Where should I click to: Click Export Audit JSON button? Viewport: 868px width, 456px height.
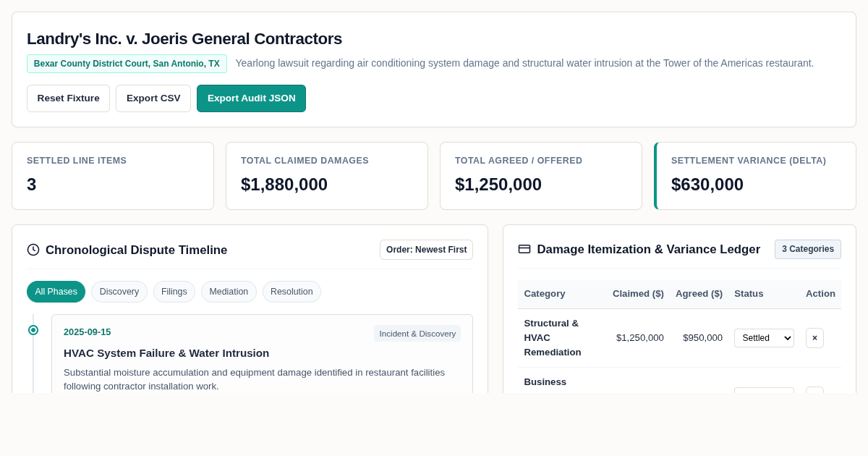tap(251, 98)
